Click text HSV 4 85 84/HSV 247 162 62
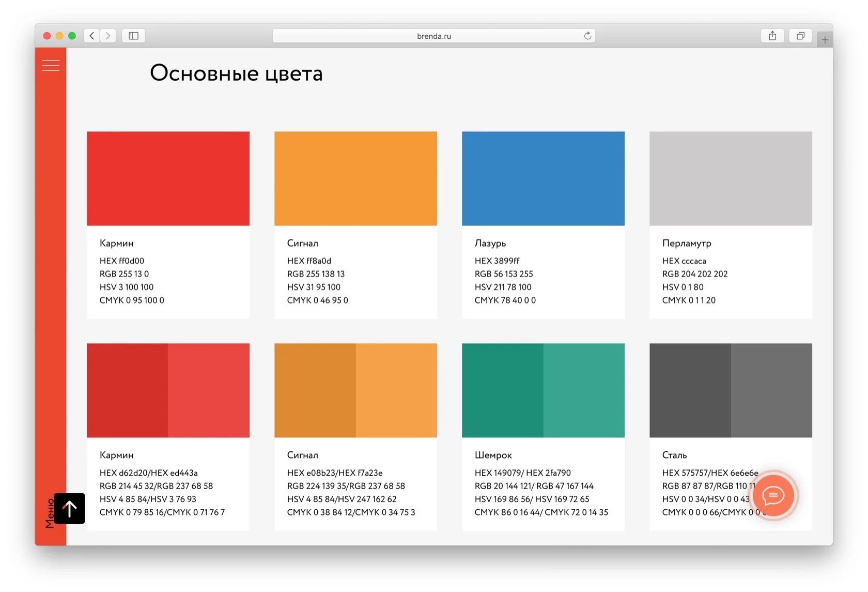Viewport: 868px width, 592px height. tap(342, 499)
